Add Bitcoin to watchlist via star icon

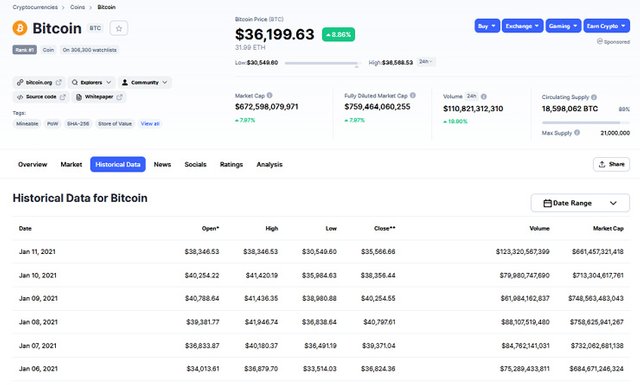[x=119, y=28]
